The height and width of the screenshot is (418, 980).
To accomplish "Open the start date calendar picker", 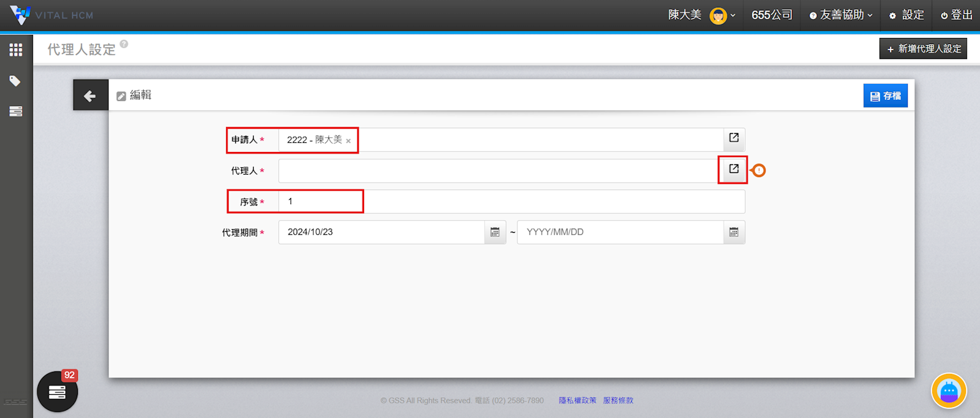I will (495, 232).
